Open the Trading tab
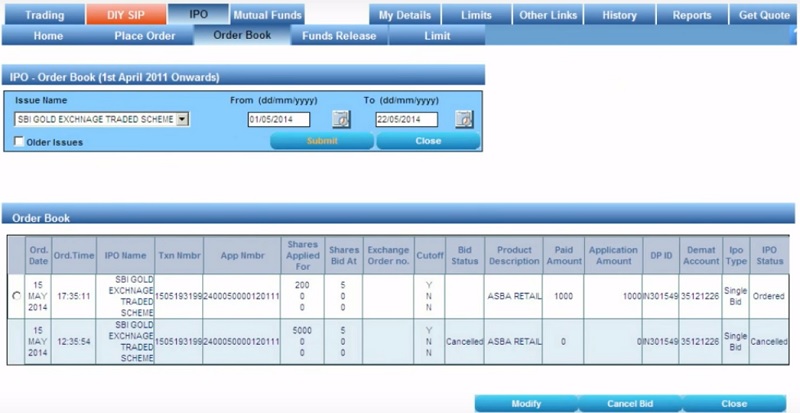 pos(45,15)
